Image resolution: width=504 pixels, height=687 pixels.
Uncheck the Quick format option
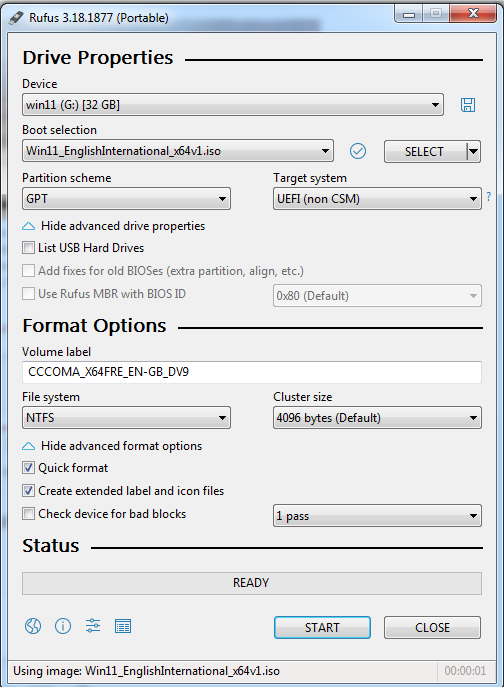(x=28, y=468)
